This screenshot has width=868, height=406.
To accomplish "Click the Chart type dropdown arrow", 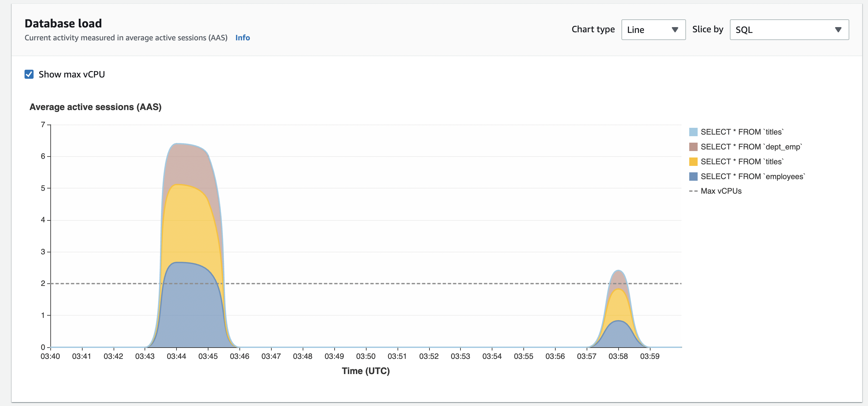I will (675, 30).
